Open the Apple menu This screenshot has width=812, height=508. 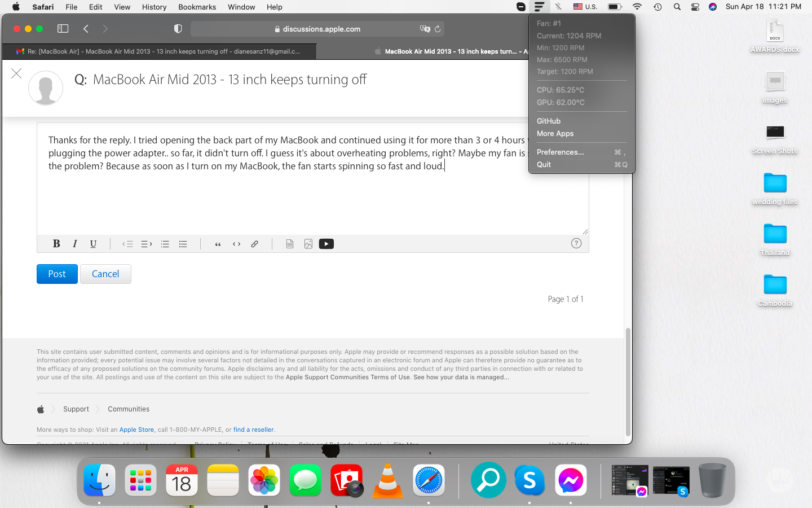tap(16, 7)
